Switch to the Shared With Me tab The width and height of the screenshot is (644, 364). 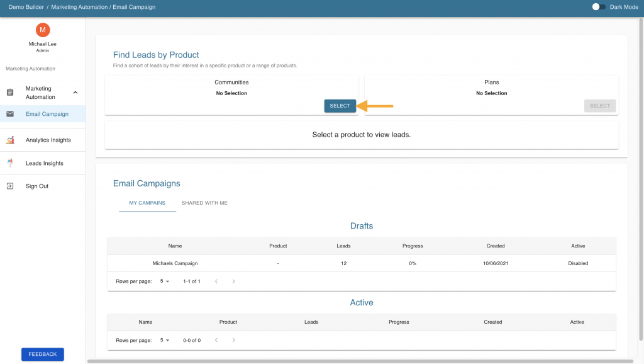pos(204,203)
